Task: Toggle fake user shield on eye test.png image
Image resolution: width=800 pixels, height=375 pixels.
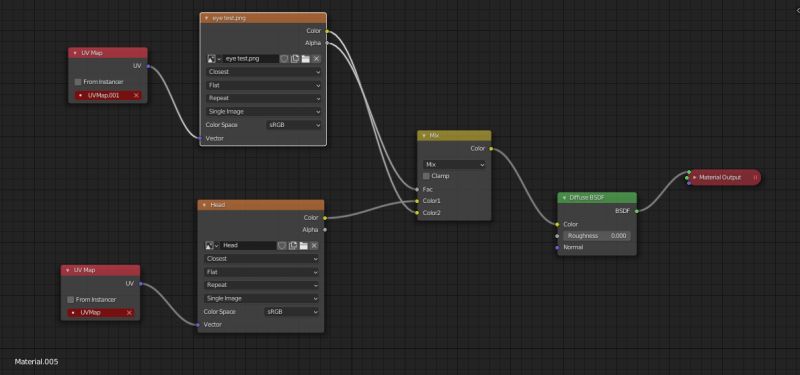Action: (x=284, y=59)
